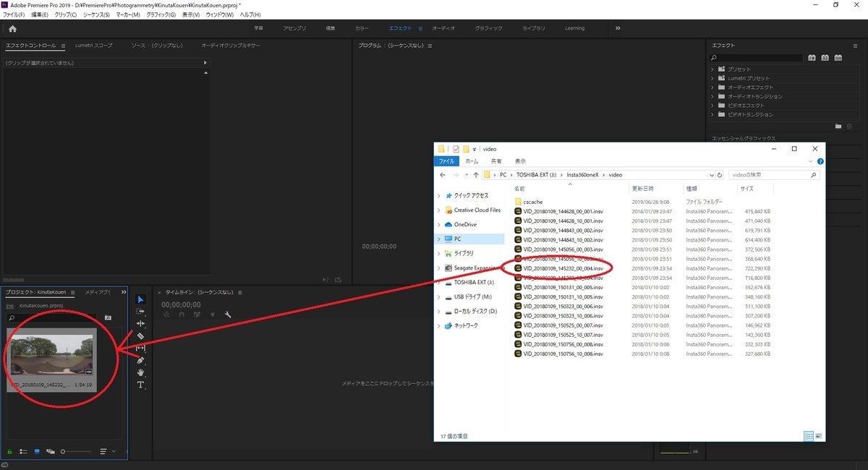
Task: Select the Ripple Edit tool
Action: point(141,324)
